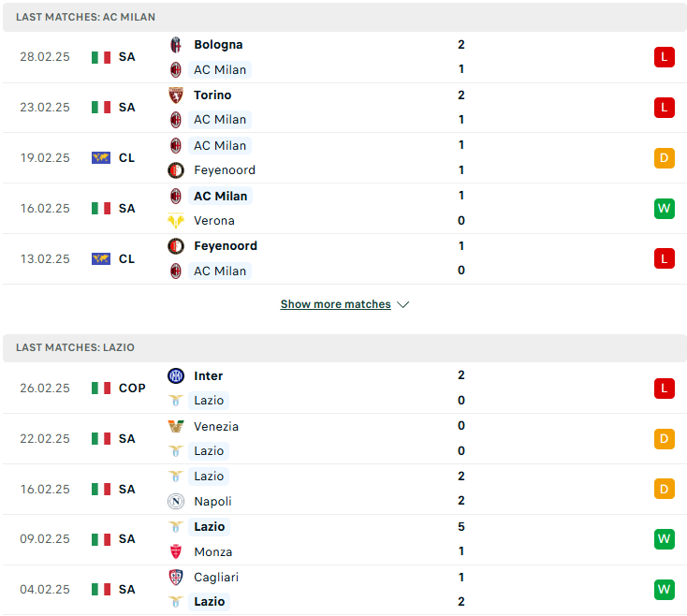Click the red L badge for Bologna match
687x616 pixels.
click(x=665, y=57)
